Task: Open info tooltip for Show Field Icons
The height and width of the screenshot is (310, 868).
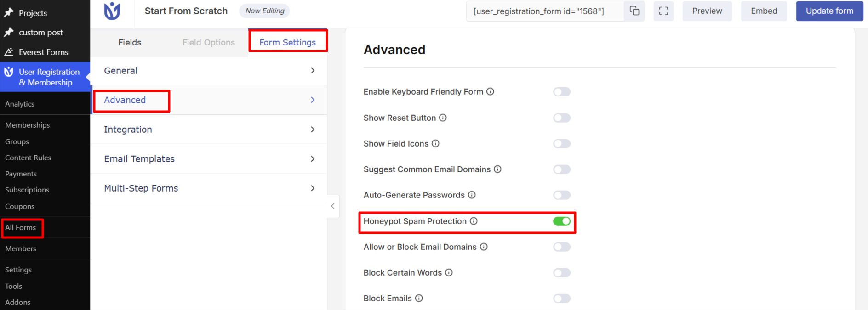Action: coord(435,143)
